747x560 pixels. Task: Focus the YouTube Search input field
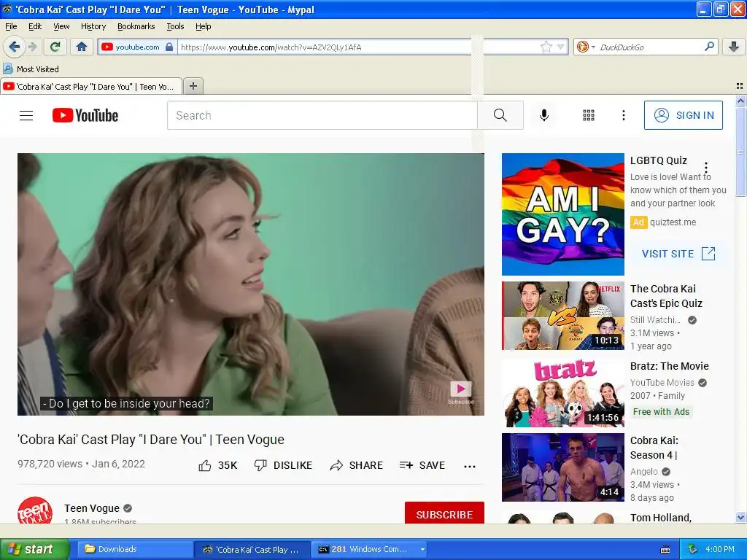click(x=322, y=115)
